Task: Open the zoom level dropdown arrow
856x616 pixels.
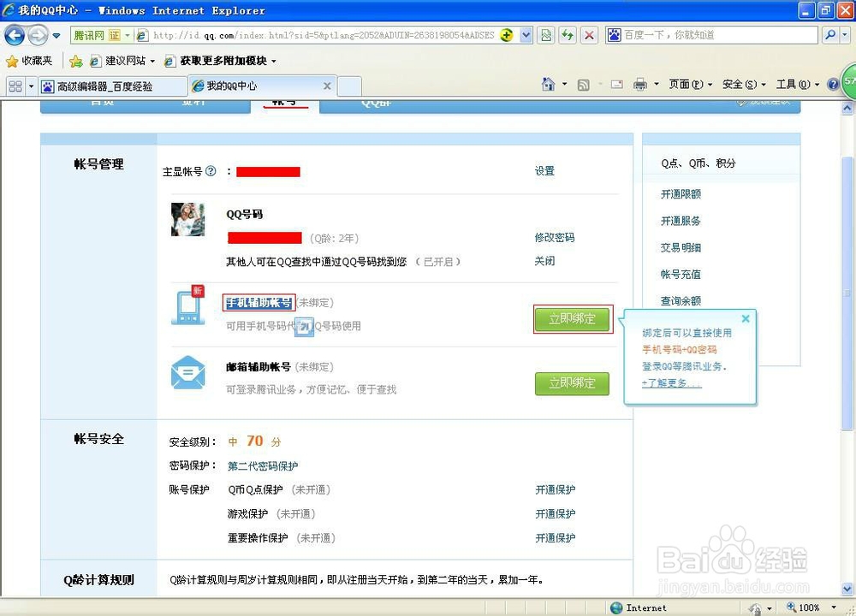Action: coord(834,607)
